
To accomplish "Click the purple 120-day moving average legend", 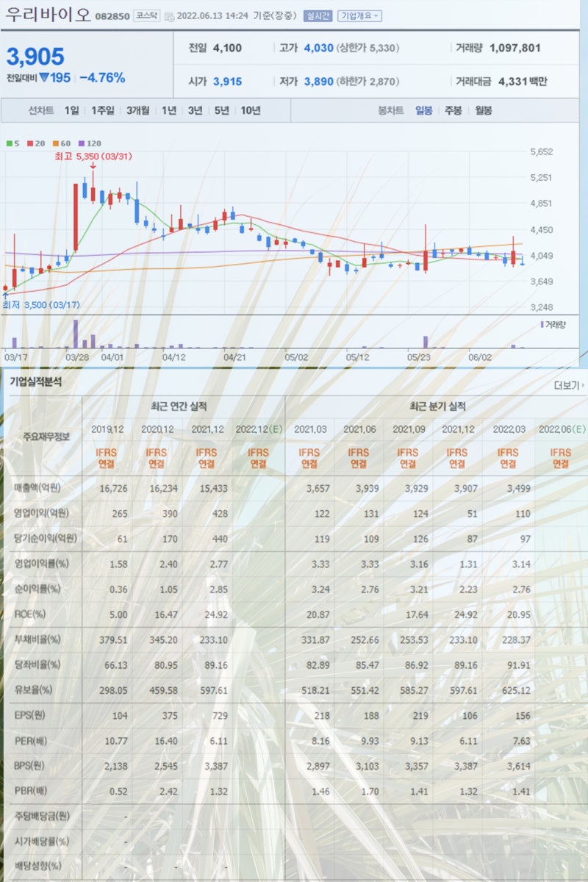I will (88, 143).
